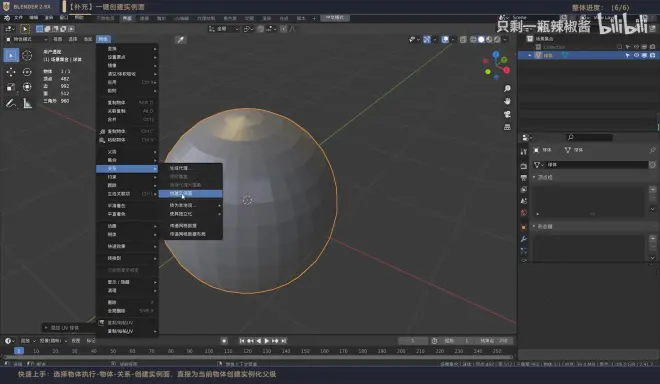Open the Tool settings properties tab
660x384 pixels.
pyautogui.click(x=524, y=152)
